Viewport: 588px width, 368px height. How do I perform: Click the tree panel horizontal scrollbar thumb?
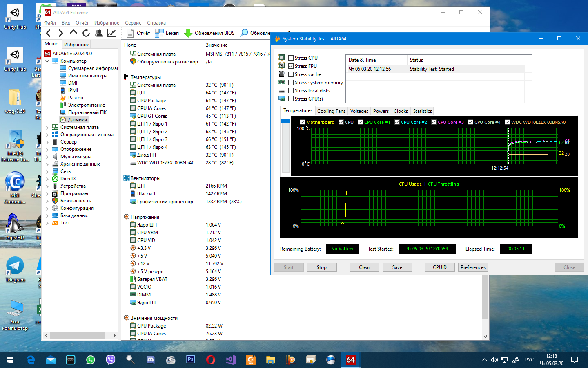point(78,335)
